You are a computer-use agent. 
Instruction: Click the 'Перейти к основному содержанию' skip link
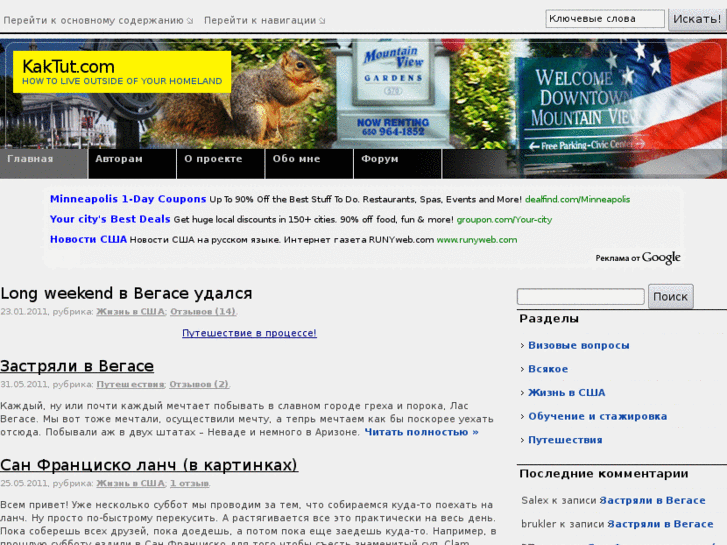click(x=98, y=20)
